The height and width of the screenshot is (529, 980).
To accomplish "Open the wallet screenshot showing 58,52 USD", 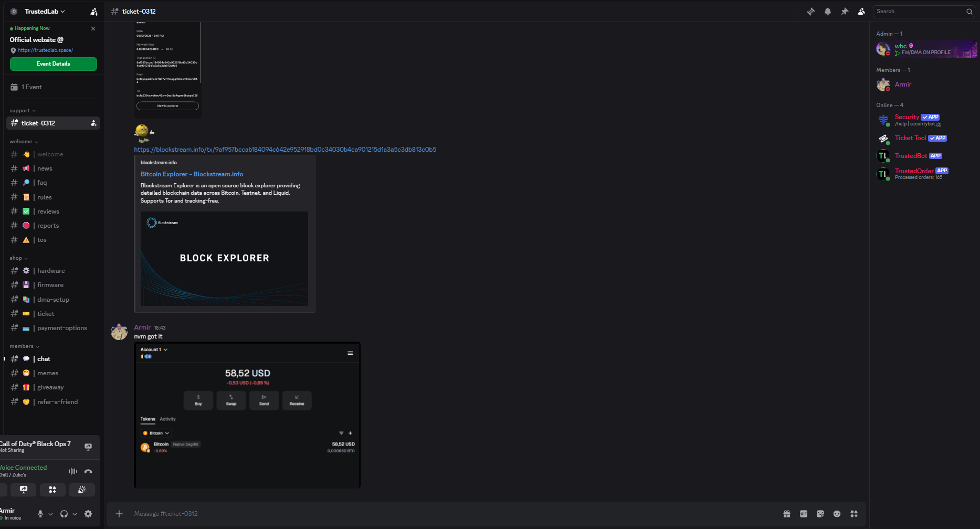I will point(247,415).
